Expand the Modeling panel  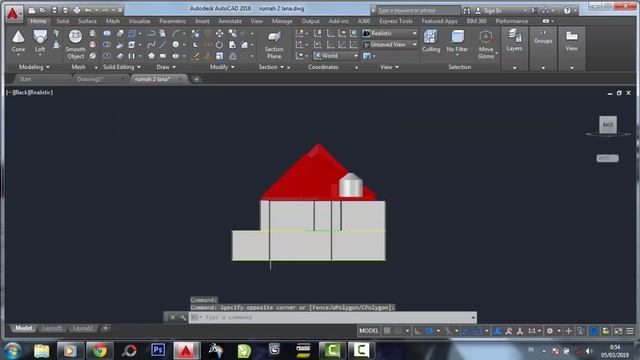(34, 67)
